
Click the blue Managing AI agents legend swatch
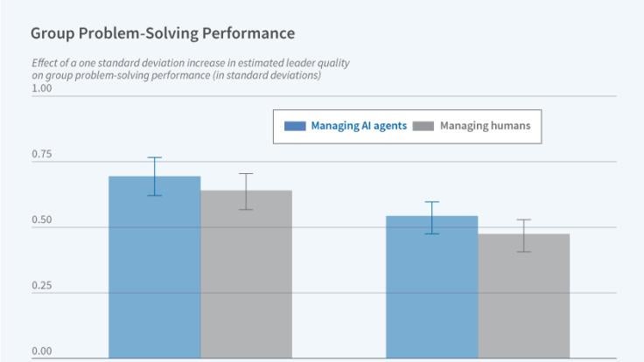294,126
